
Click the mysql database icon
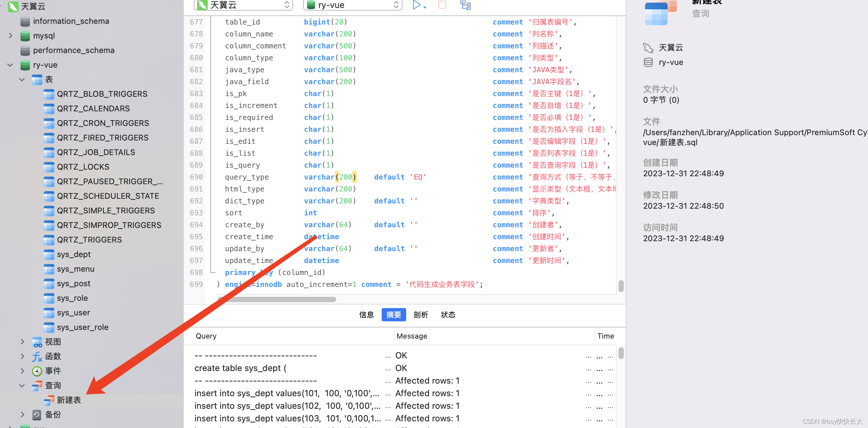click(25, 36)
